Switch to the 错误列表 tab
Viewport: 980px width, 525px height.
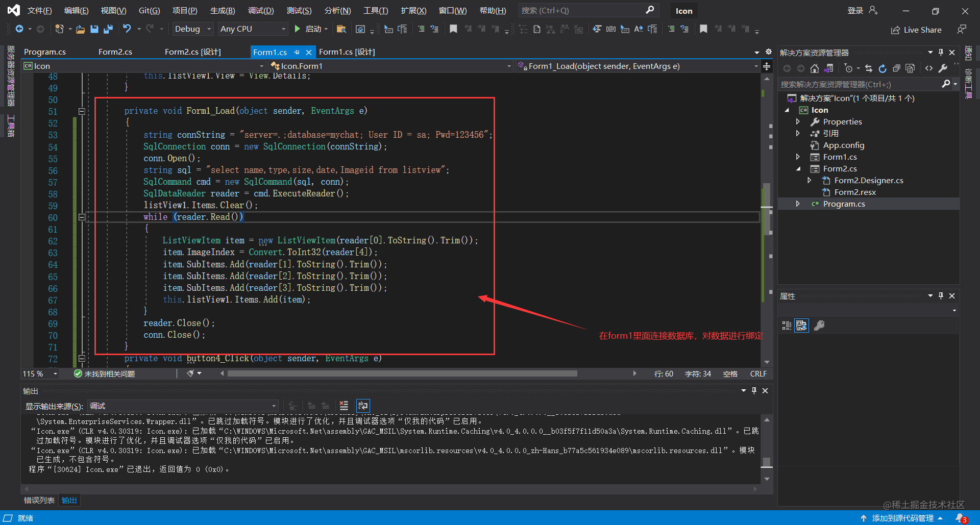click(39, 501)
